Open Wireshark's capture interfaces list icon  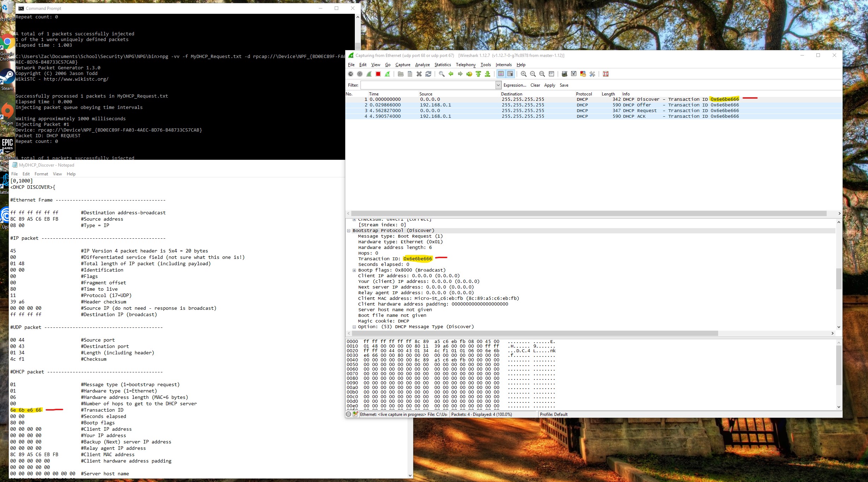tap(351, 74)
